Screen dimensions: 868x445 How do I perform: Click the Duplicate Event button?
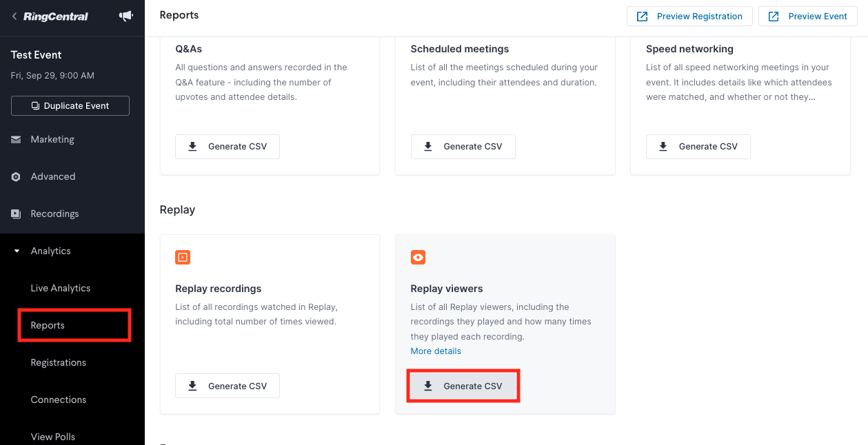70,106
